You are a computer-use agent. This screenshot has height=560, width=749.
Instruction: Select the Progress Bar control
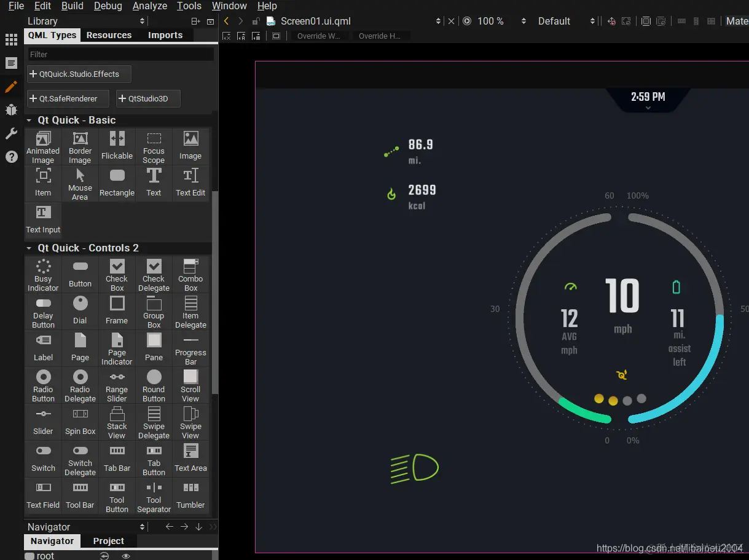tap(190, 349)
